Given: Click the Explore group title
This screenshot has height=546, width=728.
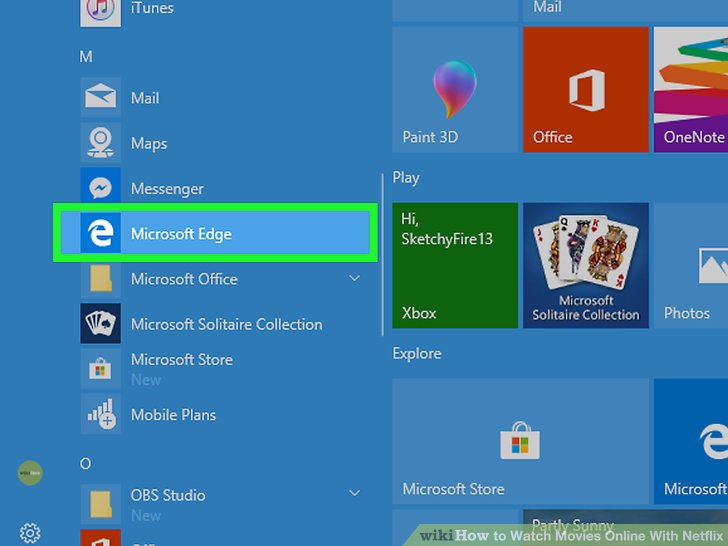Looking at the screenshot, I should (x=417, y=353).
